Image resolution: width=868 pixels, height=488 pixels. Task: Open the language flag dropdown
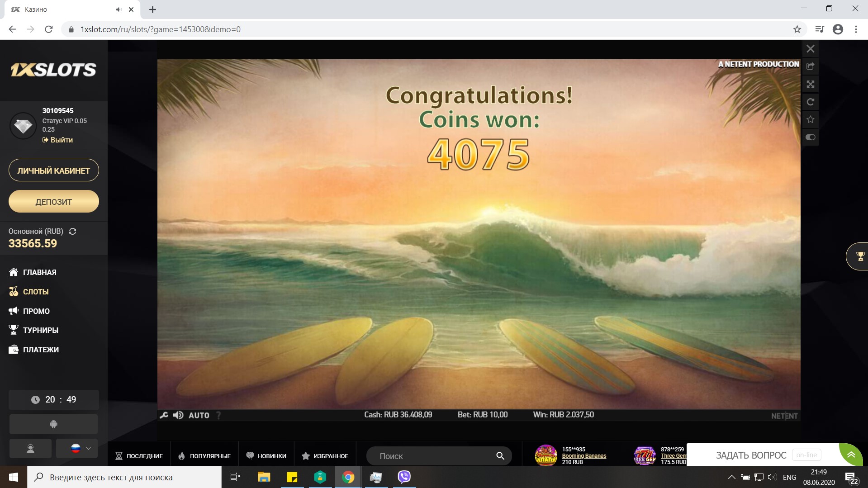click(x=81, y=448)
